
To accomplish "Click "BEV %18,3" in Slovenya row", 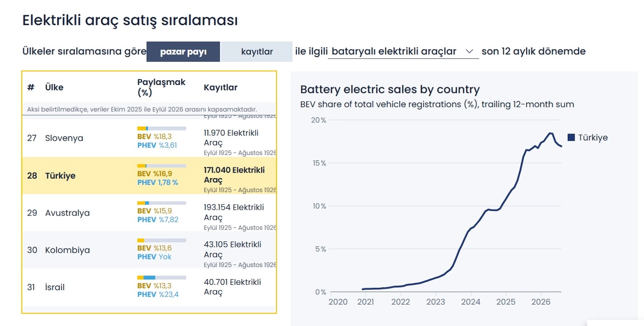I will tap(155, 137).
